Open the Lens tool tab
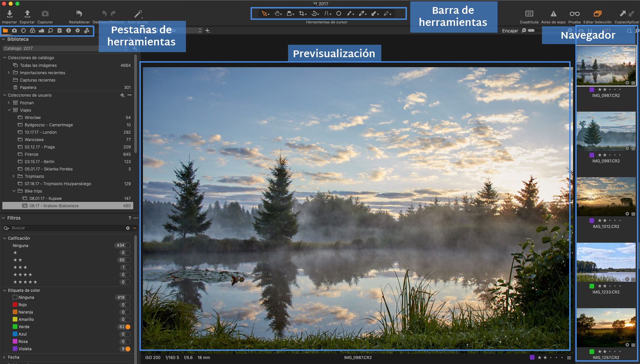This screenshot has height=364, width=640. (23, 31)
